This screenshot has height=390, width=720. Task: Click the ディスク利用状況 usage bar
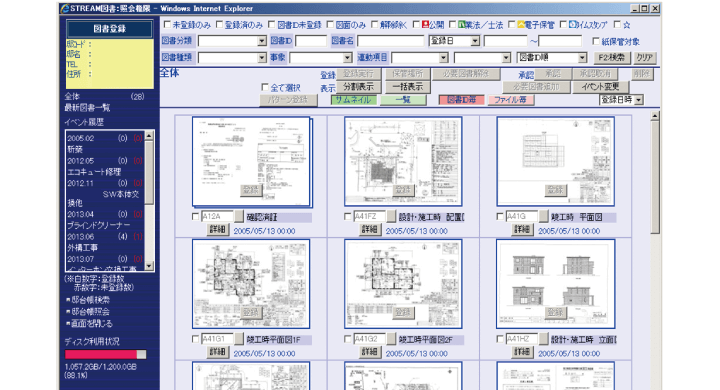(106, 354)
